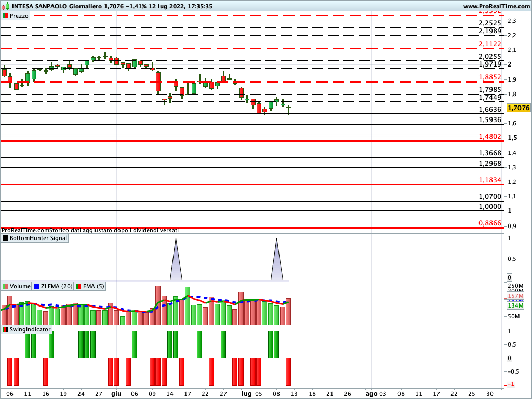Click the Volume legend icon
This screenshot has height=399, width=532.
(x=4, y=286)
